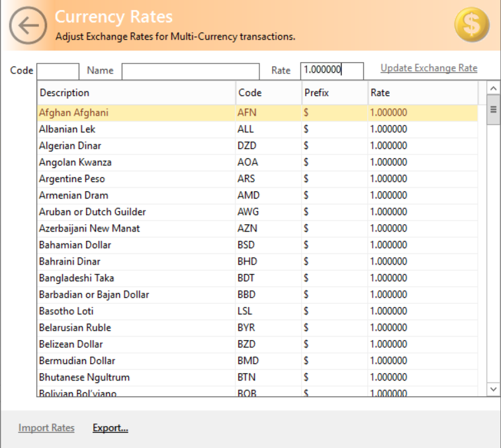Click the rate value in Bahraini Dinar row
This screenshot has height=448, width=501.
coord(388,261)
